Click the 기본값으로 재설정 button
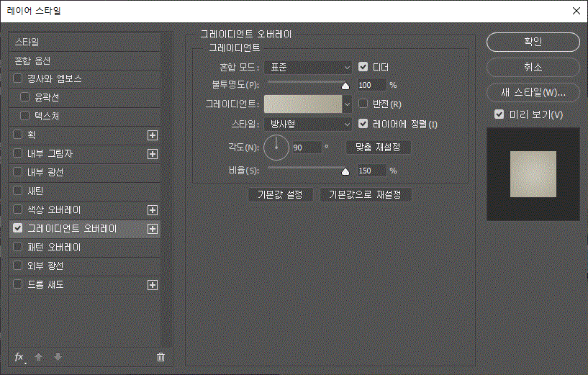 [x=365, y=194]
